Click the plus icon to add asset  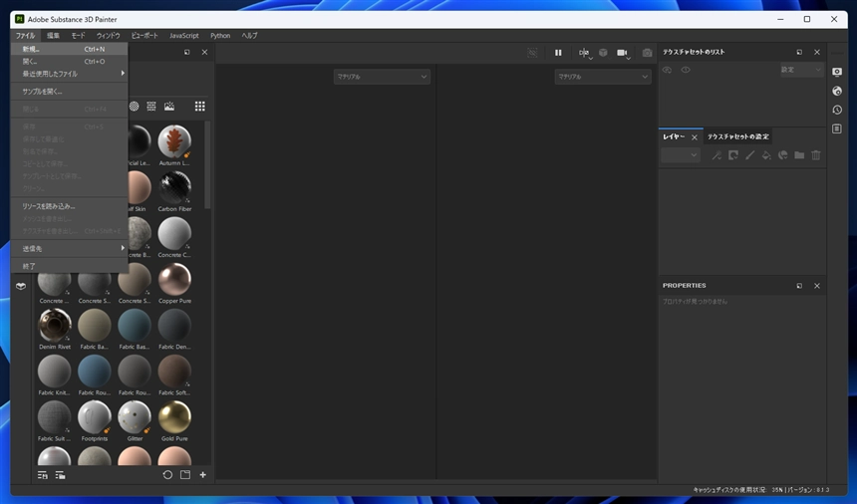pos(202,475)
